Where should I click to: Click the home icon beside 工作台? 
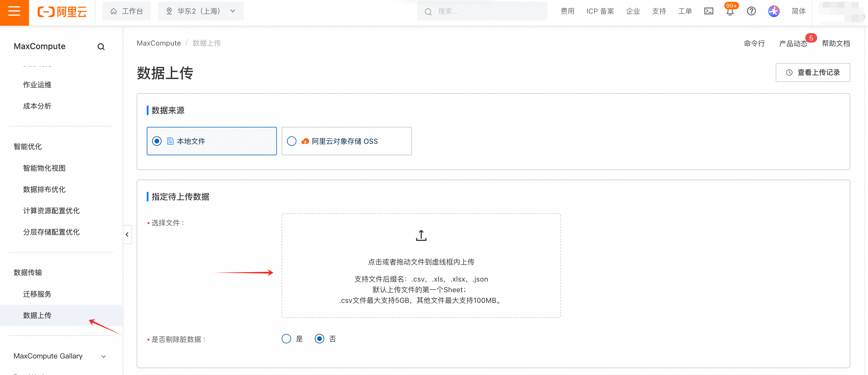114,12
